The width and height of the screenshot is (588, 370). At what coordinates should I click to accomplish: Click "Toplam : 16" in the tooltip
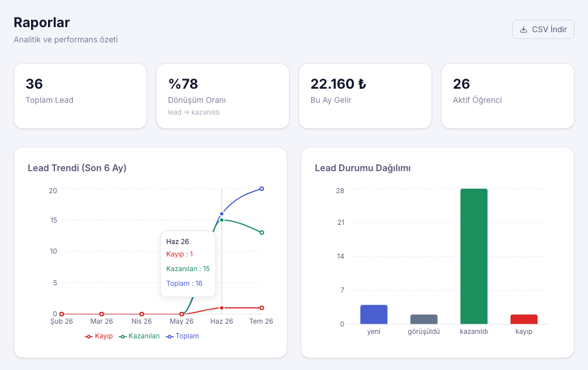pos(184,284)
